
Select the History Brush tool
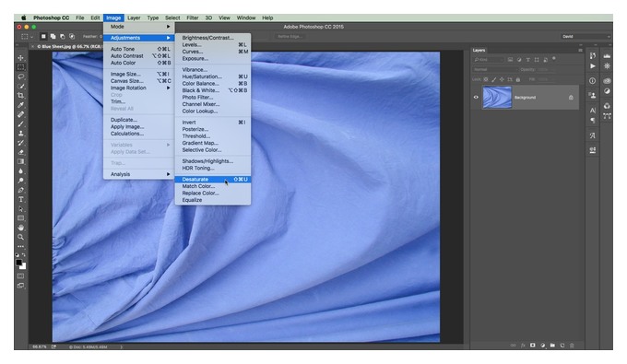tap(21, 143)
